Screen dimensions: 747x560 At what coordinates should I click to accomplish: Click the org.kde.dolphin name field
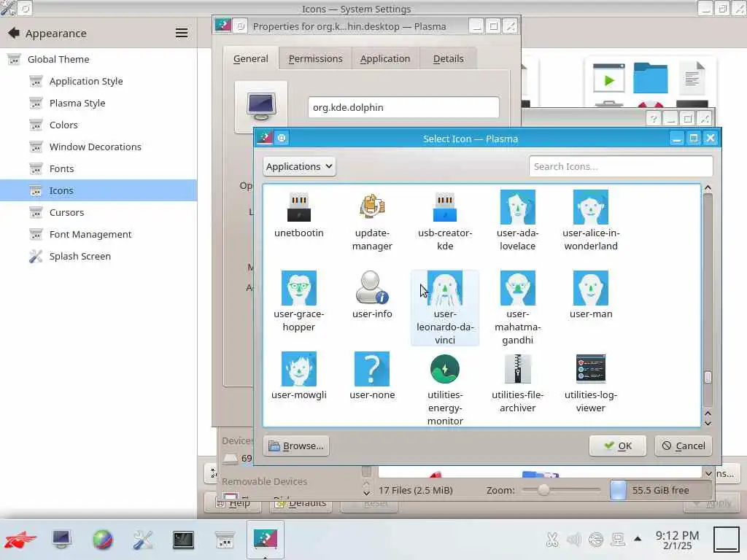tap(403, 107)
